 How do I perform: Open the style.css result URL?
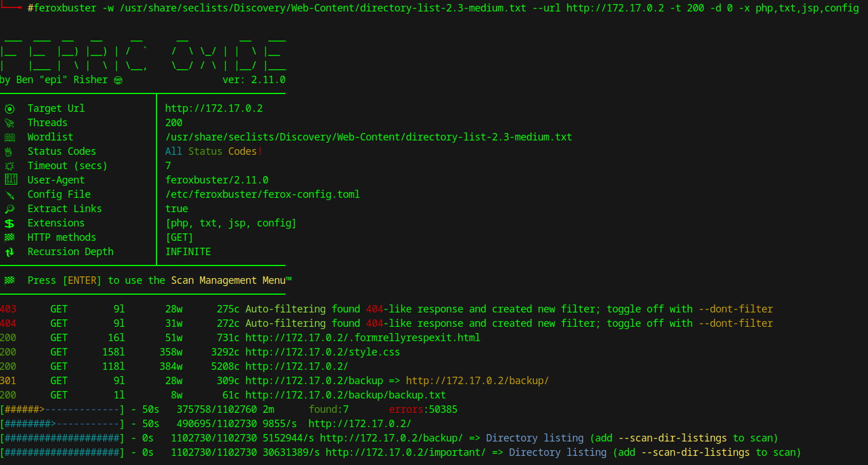pyautogui.click(x=322, y=352)
